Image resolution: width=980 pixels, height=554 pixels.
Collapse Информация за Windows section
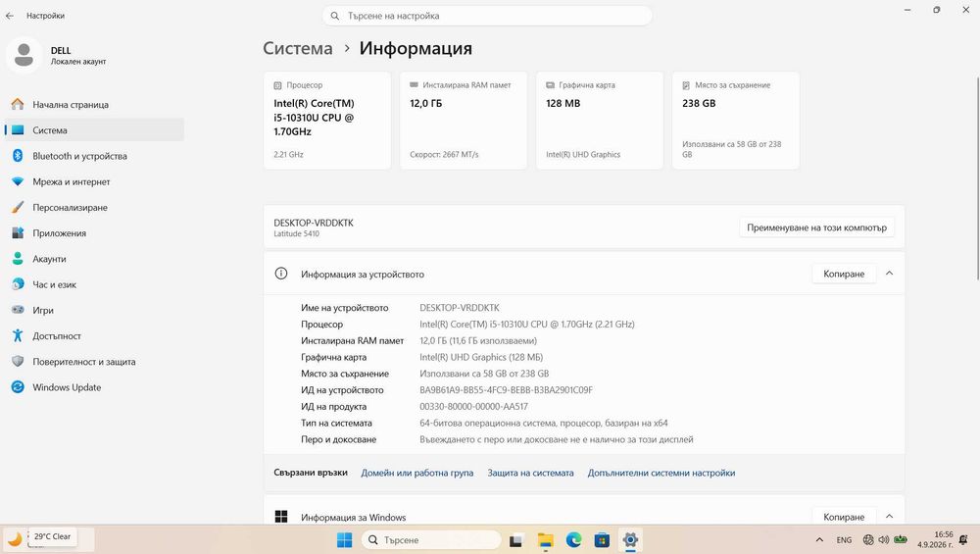pos(890,517)
